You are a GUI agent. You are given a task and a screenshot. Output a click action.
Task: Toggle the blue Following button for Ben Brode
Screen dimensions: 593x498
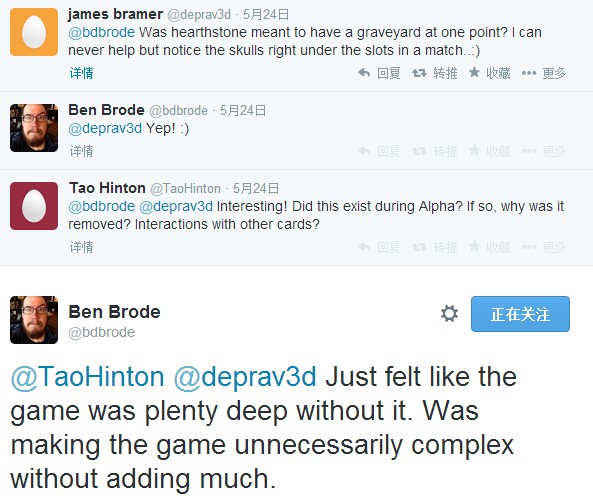point(520,314)
